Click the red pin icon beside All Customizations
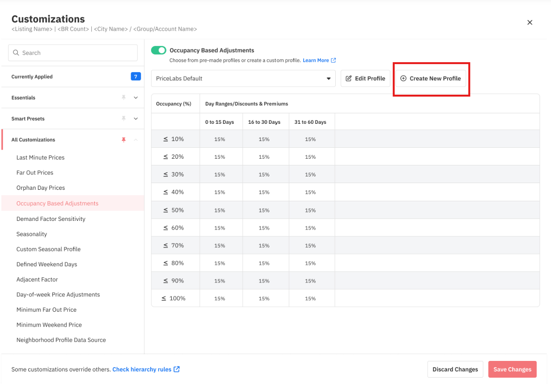The height and width of the screenshot is (392, 551). 123,140
